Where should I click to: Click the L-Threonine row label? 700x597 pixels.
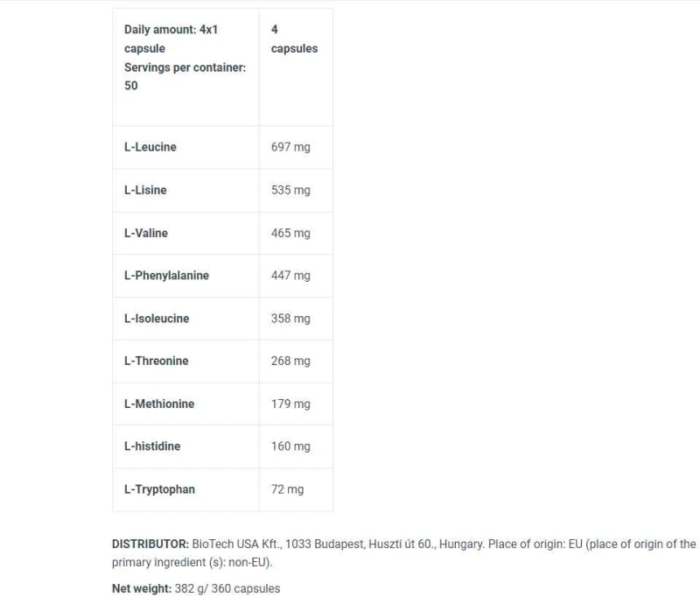click(x=157, y=361)
